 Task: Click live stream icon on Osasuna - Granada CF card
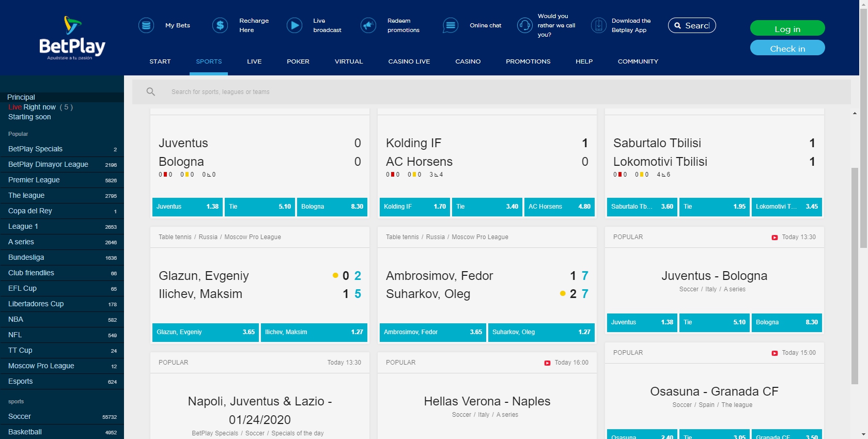pyautogui.click(x=774, y=353)
